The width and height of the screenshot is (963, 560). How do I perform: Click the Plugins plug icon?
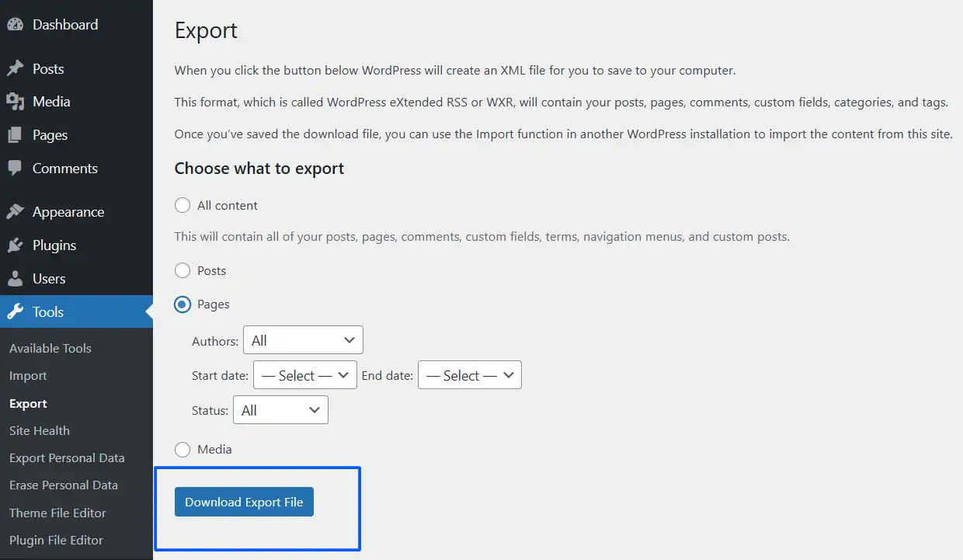15,245
